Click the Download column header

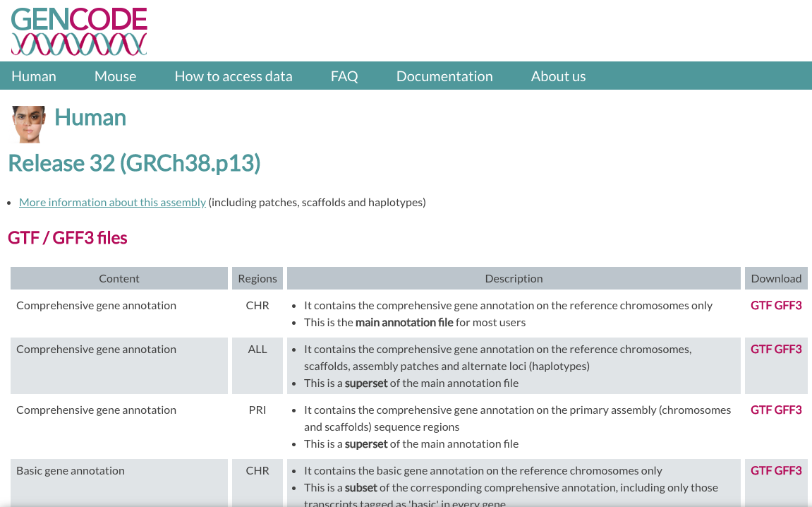click(776, 278)
